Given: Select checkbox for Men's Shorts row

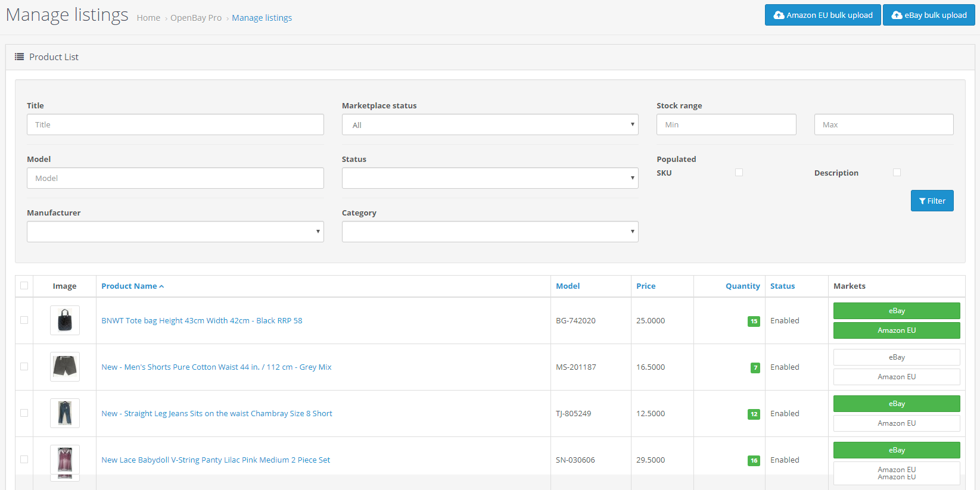Looking at the screenshot, I should point(24,366).
